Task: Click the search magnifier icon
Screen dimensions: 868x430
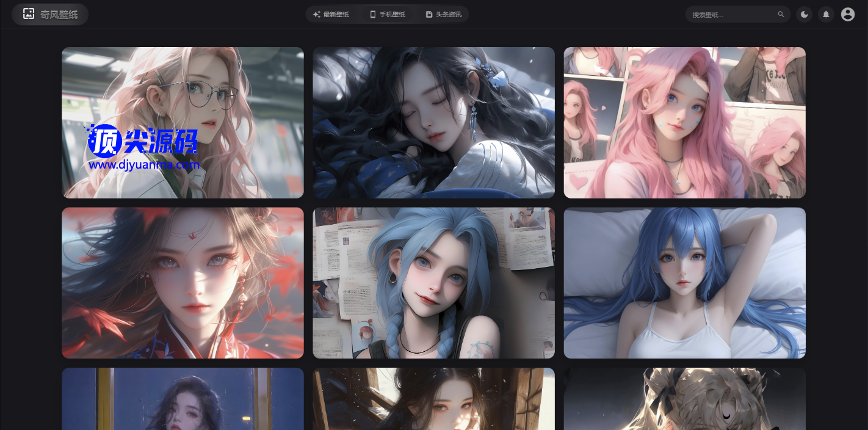Action: [781, 14]
